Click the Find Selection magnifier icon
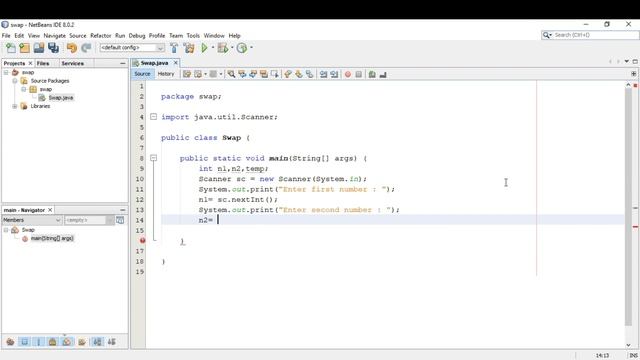The width and height of the screenshot is (640, 360). (x=231, y=74)
